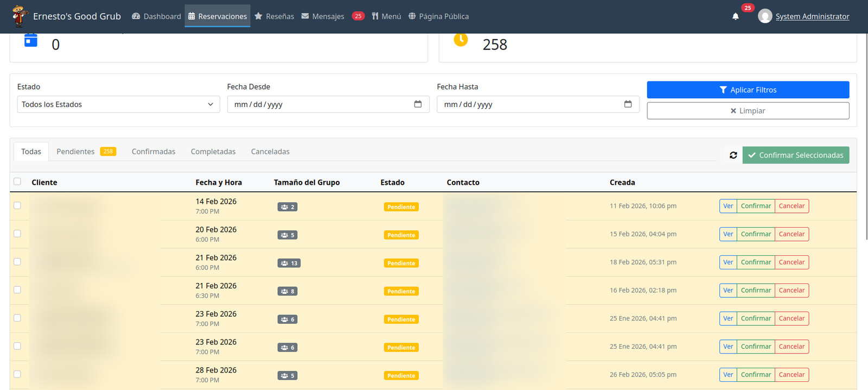Go to Reseñas in navbar
This screenshot has height=390, width=868.
(275, 16)
